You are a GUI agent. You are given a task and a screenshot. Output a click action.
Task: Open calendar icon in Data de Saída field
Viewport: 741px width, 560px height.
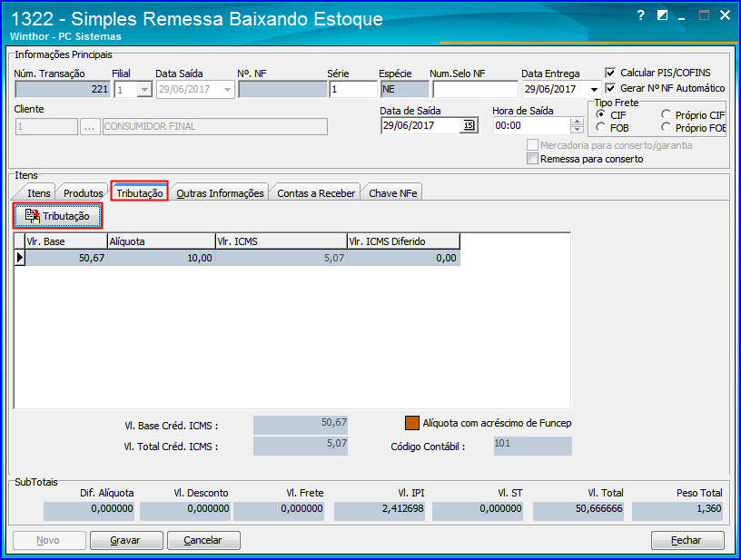tap(469, 125)
